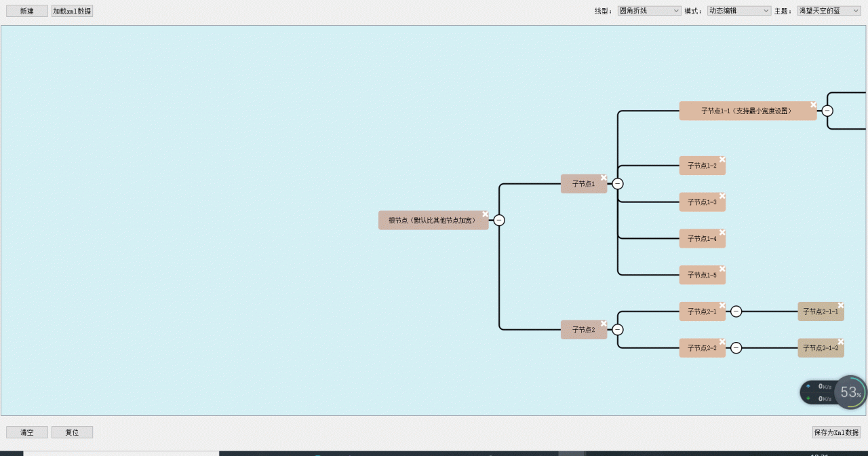
Task: Collapse the root node 根节点 children
Action: point(499,220)
